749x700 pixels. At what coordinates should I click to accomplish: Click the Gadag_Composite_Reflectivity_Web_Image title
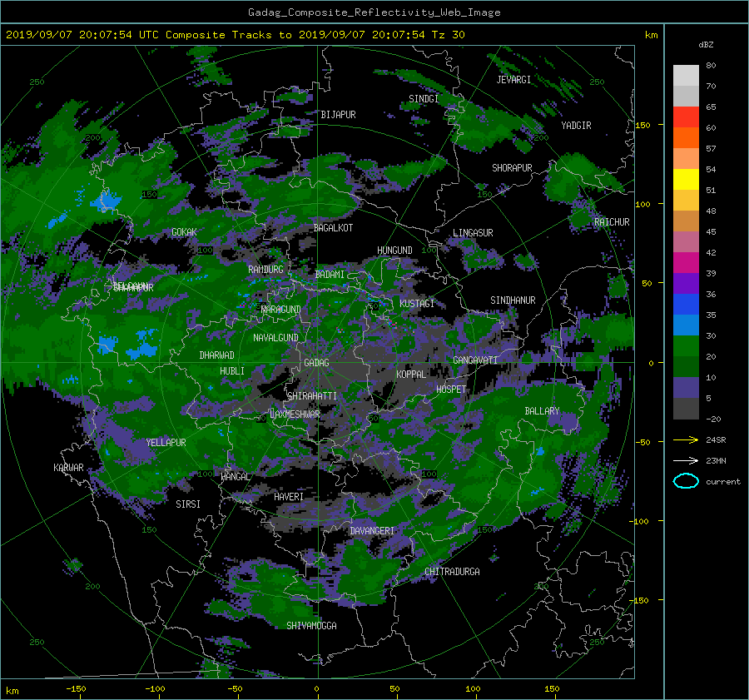coord(374,12)
